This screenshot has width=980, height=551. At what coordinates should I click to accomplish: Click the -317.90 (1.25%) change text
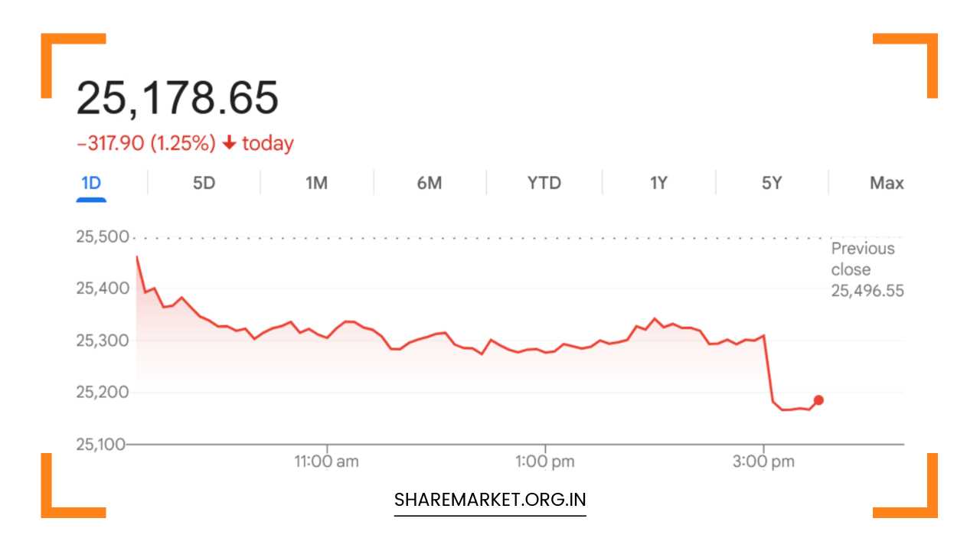click(146, 143)
